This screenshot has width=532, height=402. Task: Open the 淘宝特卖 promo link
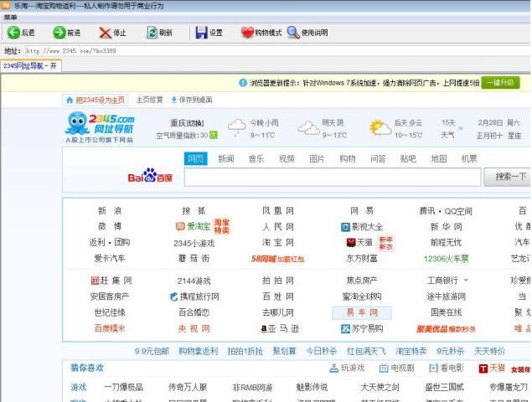[x=411, y=351]
